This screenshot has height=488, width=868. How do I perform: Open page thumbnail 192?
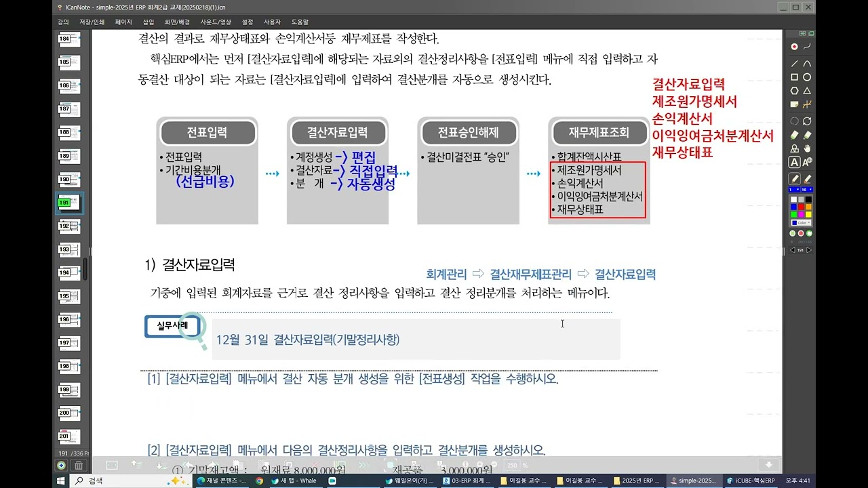(69, 226)
